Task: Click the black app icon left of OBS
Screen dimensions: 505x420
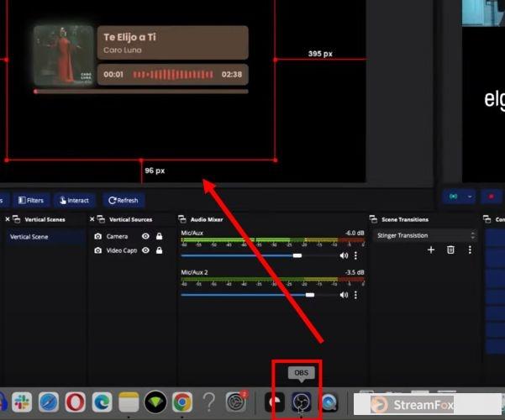Action: coord(275,402)
